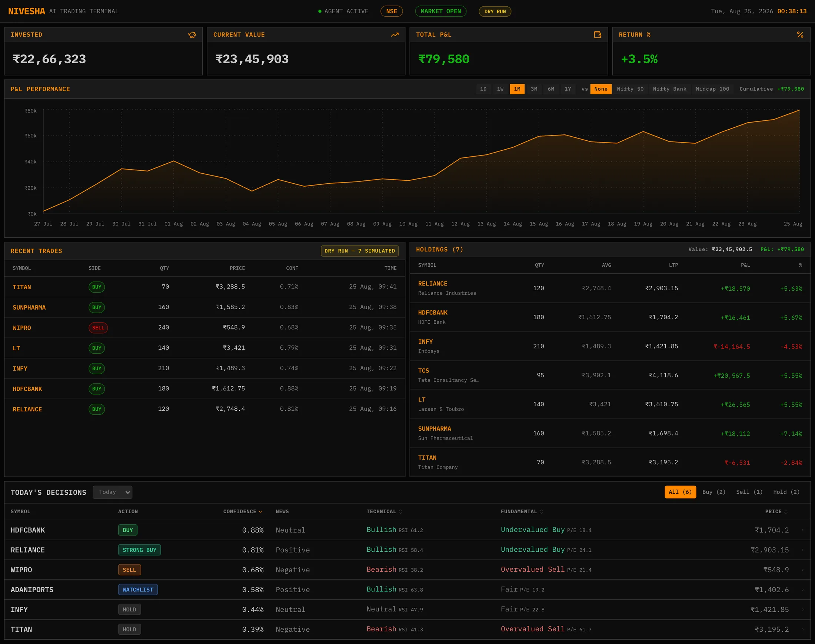815x644 pixels.
Task: Open the TCS holding row
Action: [x=610, y=375]
